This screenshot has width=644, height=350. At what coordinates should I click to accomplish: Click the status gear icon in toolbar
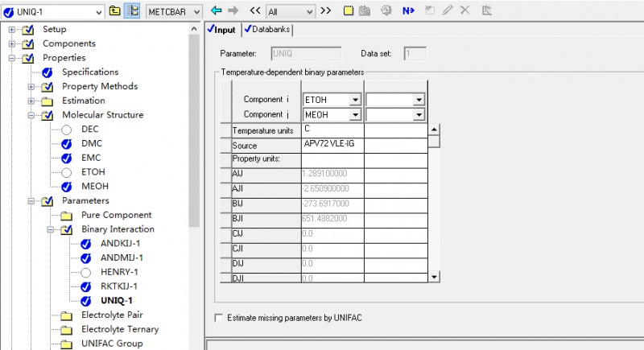click(x=386, y=10)
